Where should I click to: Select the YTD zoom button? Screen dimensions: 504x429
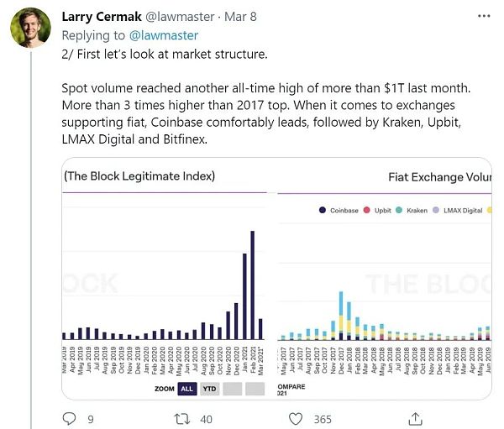pyautogui.click(x=210, y=389)
